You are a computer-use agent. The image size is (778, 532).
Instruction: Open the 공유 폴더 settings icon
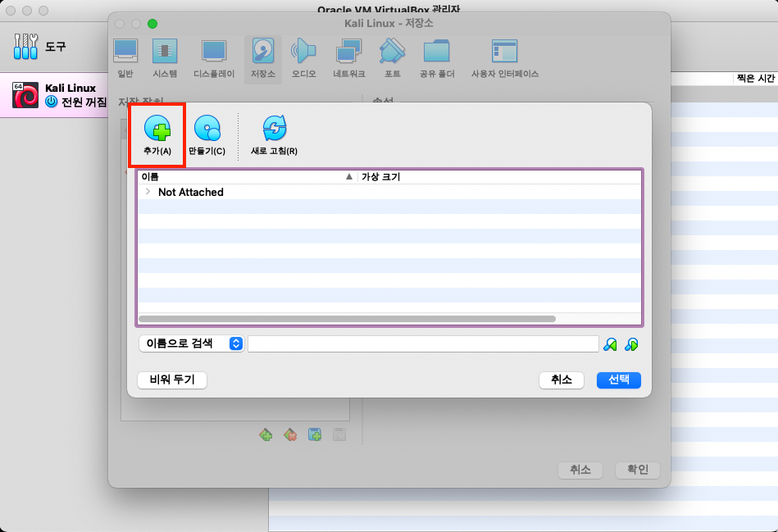point(437,52)
